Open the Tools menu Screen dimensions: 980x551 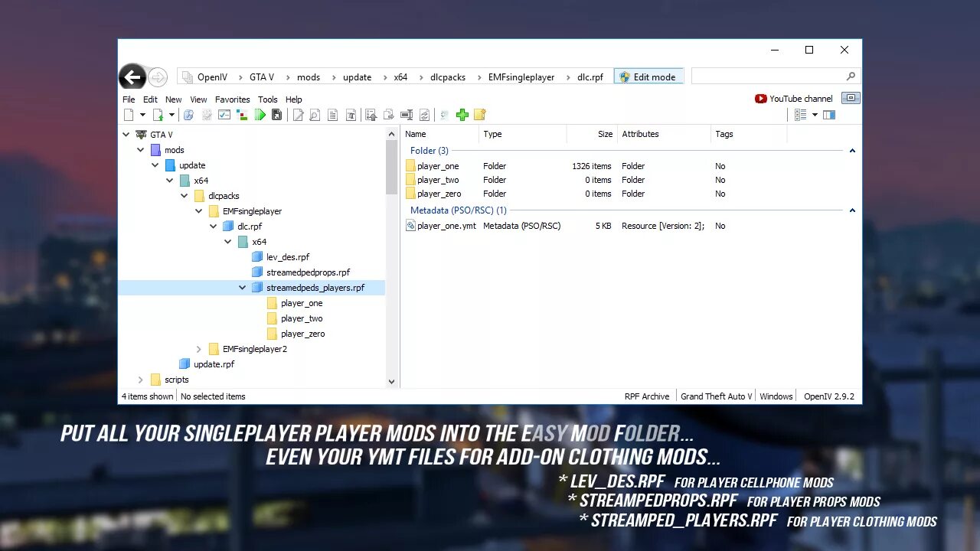268,99
